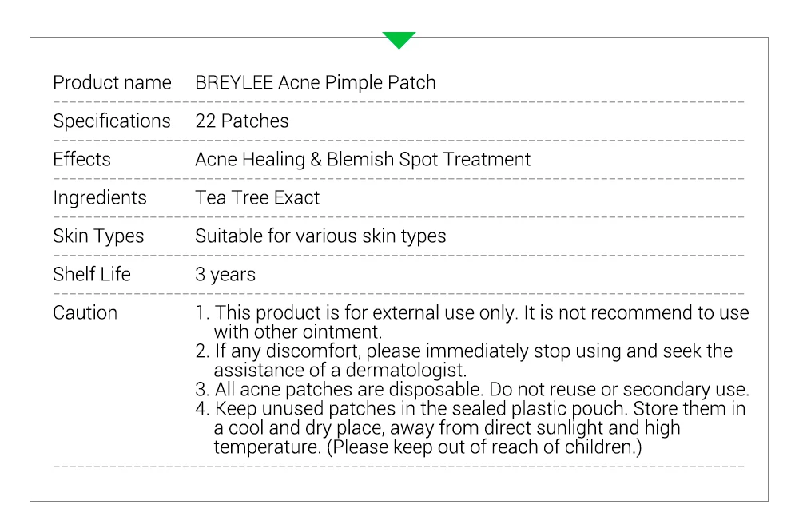799x532 pixels.
Task: Select the 'Caution' row label
Action: pos(85,312)
